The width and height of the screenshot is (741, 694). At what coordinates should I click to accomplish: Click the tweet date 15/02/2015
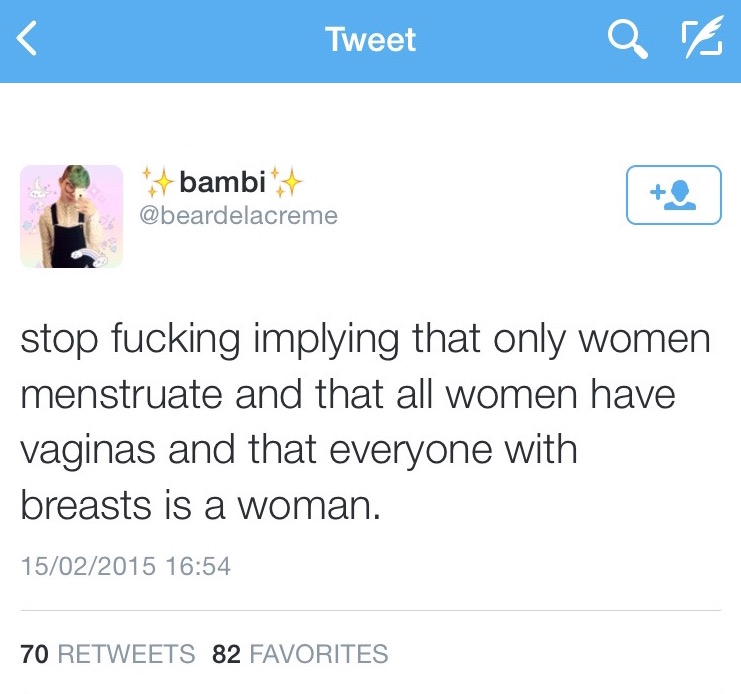pos(88,567)
